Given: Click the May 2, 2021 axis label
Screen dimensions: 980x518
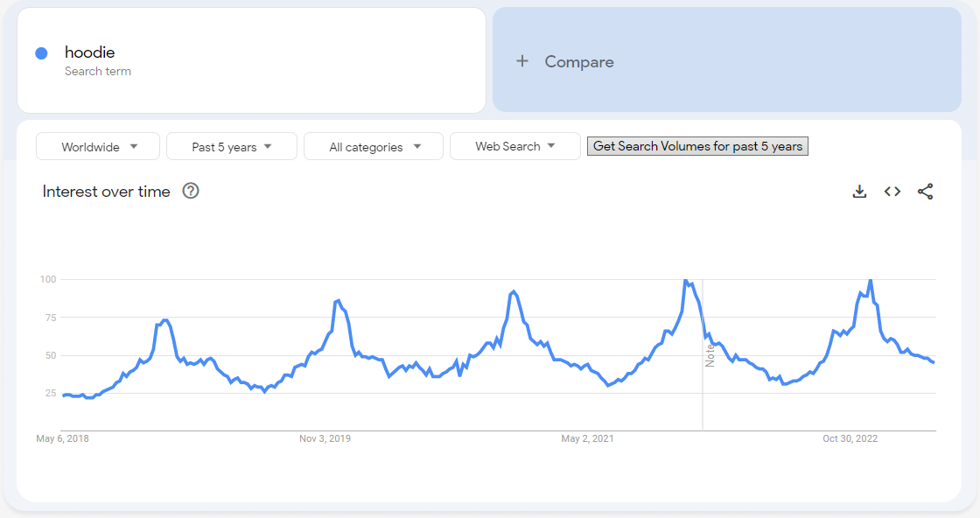Looking at the screenshot, I should tap(587, 438).
